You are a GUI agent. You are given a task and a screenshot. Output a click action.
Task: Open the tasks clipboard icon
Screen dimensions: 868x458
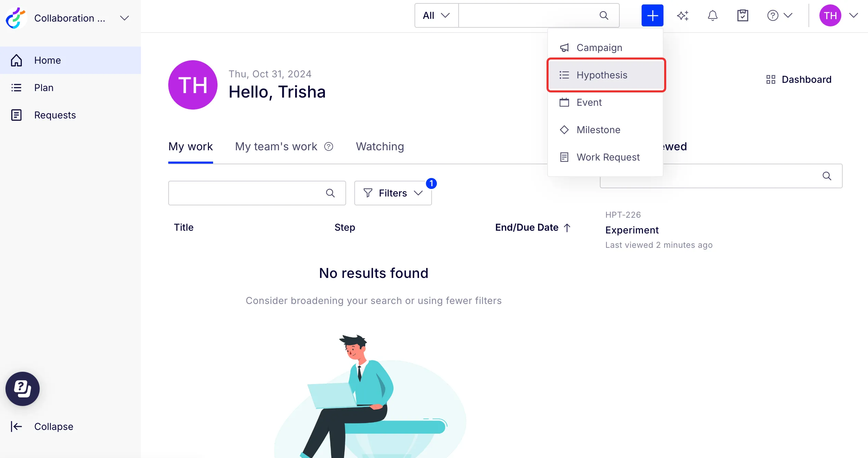tap(743, 15)
